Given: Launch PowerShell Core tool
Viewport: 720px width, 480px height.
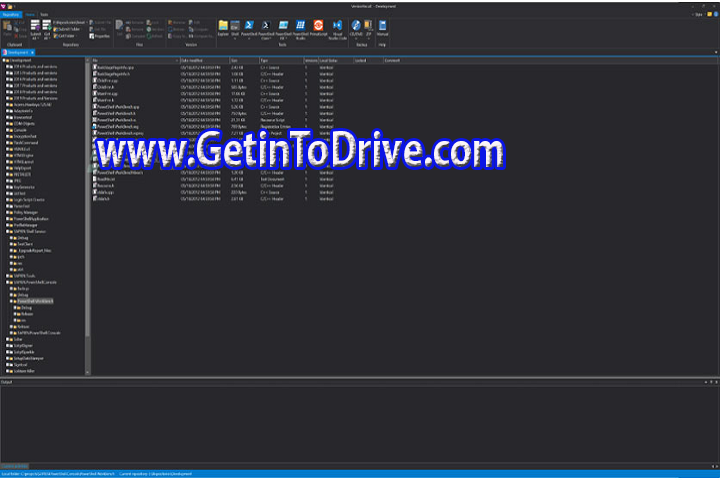Looking at the screenshot, I should [x=266, y=29].
